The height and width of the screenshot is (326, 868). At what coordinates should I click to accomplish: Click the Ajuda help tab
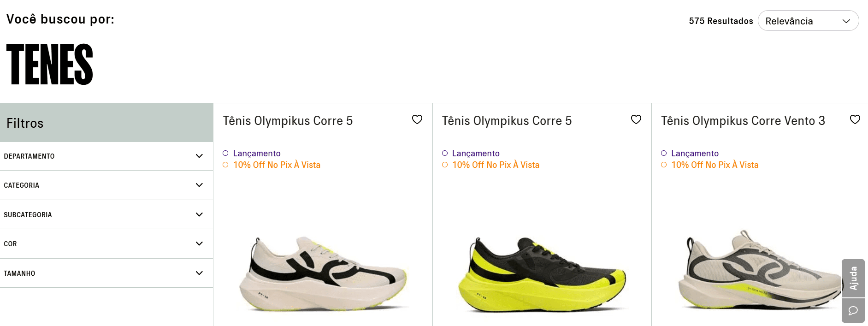pyautogui.click(x=853, y=278)
